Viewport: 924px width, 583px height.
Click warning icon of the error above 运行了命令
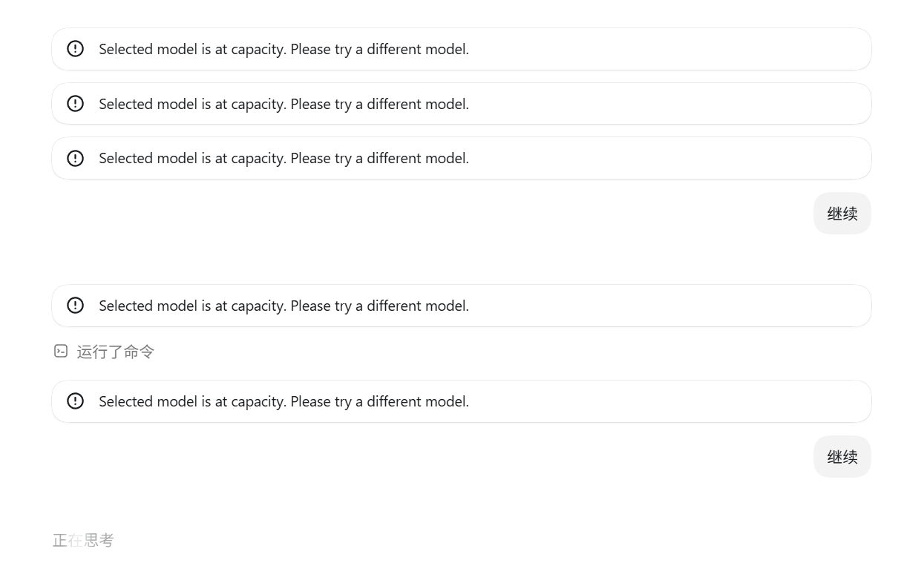coord(75,306)
